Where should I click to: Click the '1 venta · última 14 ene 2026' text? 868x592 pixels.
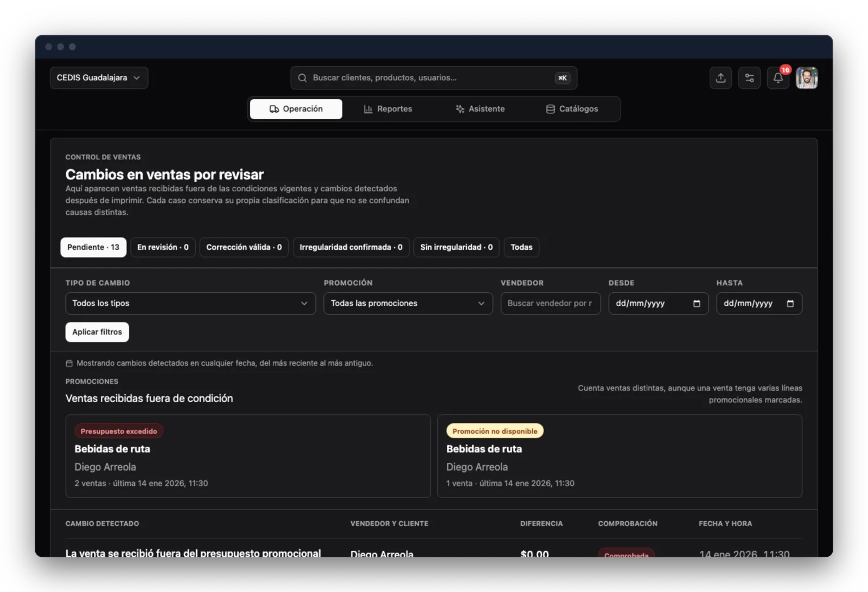[510, 483]
